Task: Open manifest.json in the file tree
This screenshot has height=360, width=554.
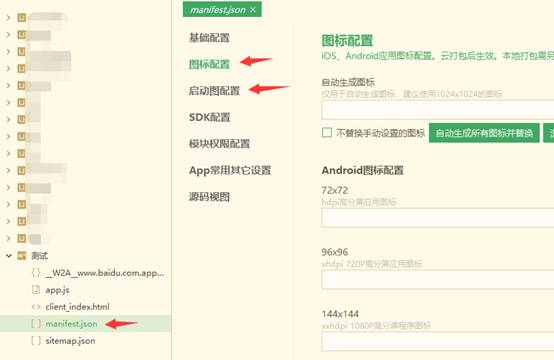Action: click(71, 324)
